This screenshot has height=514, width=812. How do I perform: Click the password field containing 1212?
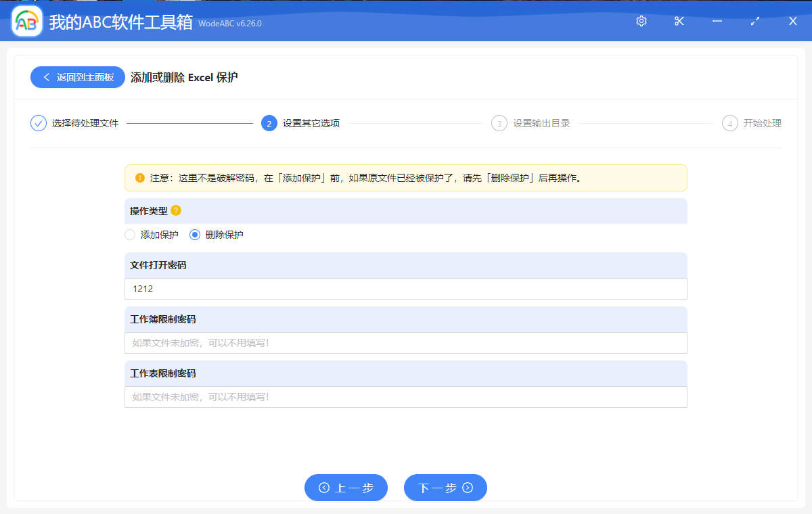pos(406,288)
